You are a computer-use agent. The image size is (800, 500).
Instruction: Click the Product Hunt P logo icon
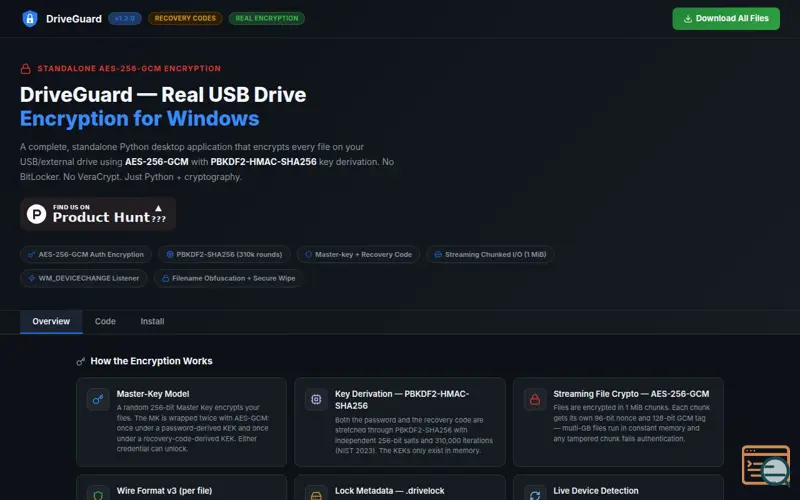[36, 214]
